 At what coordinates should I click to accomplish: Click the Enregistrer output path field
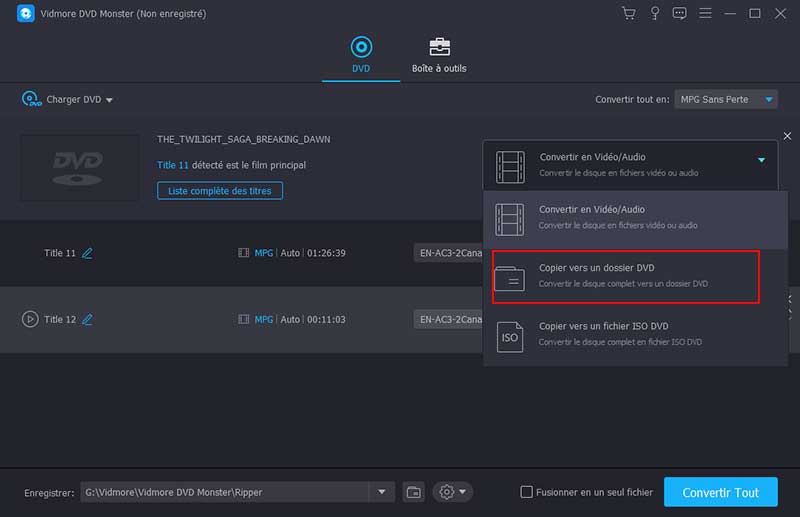(224, 492)
